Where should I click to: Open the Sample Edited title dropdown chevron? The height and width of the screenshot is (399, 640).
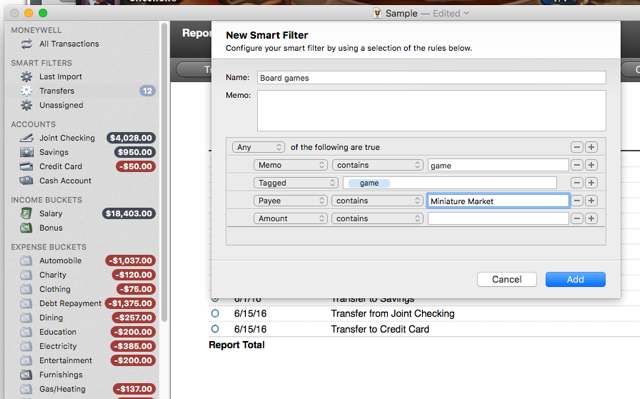coord(467,13)
